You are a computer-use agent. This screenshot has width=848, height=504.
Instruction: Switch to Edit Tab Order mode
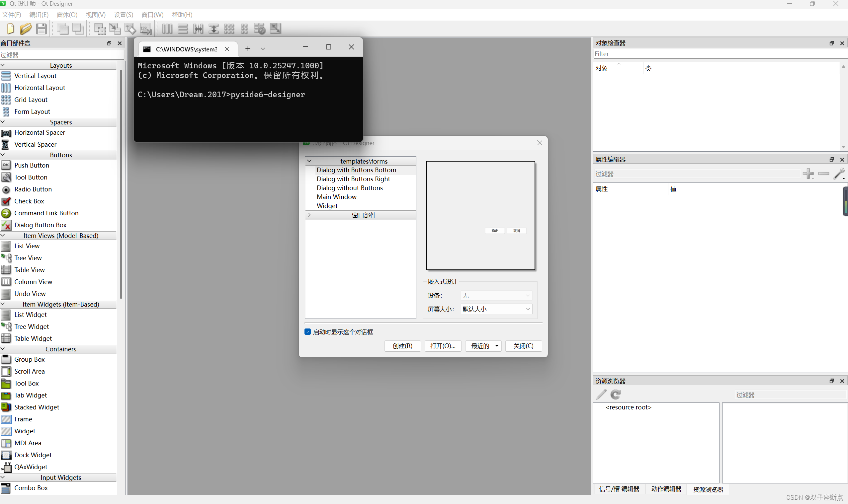coord(146,29)
